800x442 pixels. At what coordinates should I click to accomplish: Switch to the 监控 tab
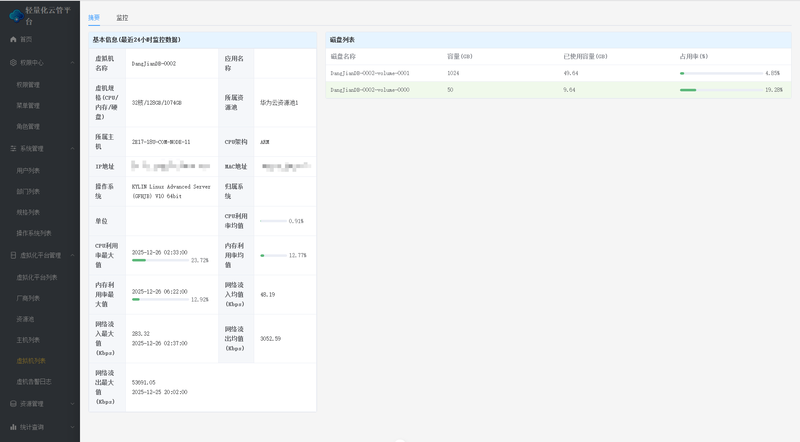click(122, 18)
